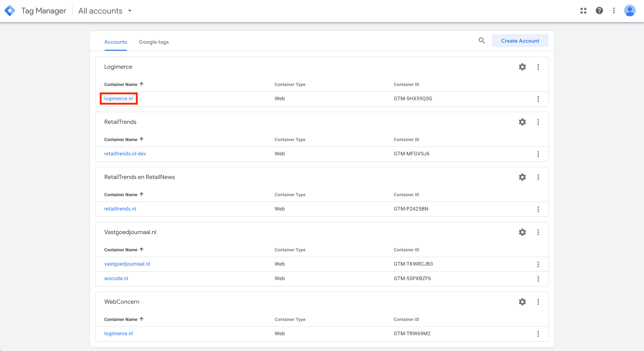Open more options menu for retailtrends.nl-dev row
The width and height of the screenshot is (644, 351).
(x=538, y=154)
